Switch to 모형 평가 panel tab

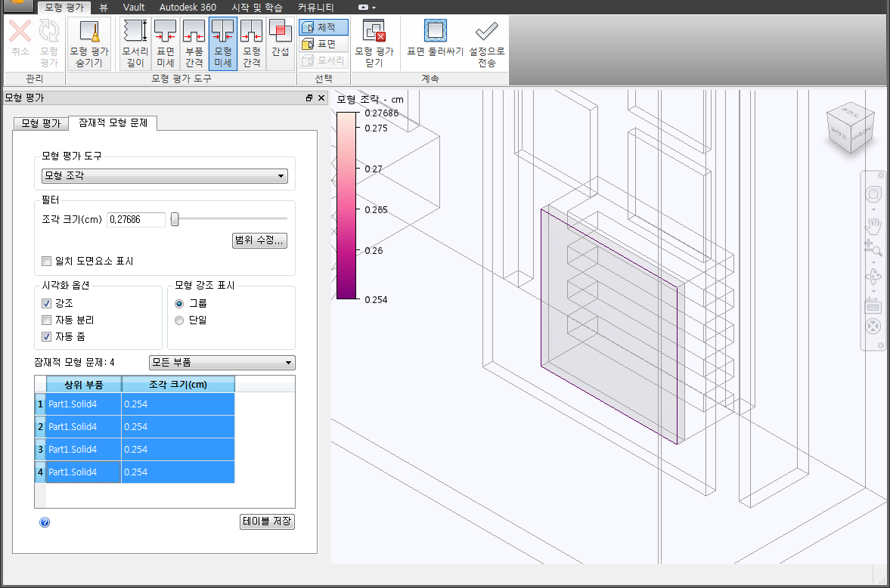click(x=40, y=123)
